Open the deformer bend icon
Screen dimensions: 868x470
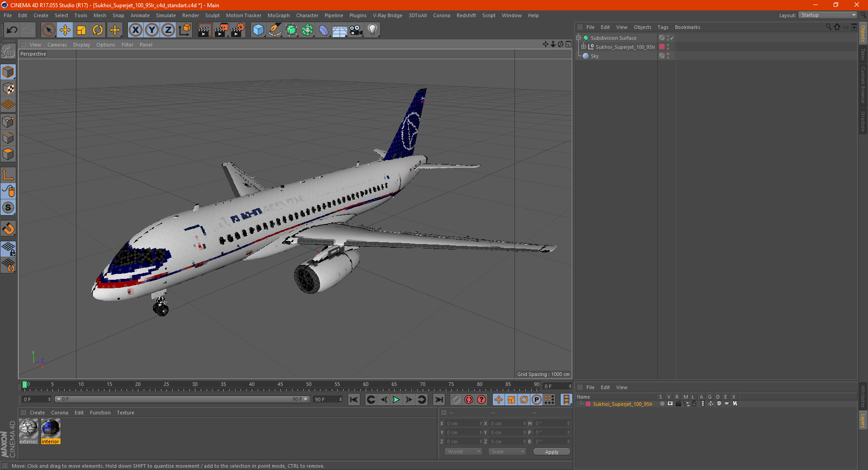pos(324,30)
